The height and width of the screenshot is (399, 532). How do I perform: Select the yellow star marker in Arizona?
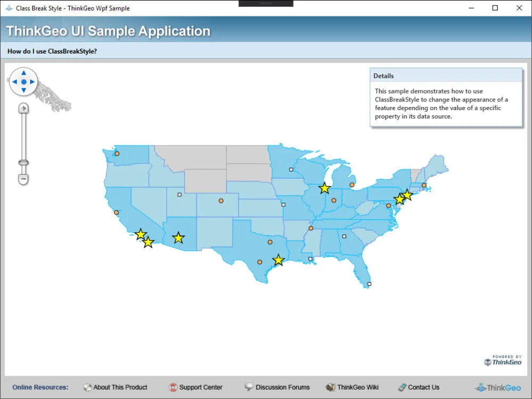178,238
